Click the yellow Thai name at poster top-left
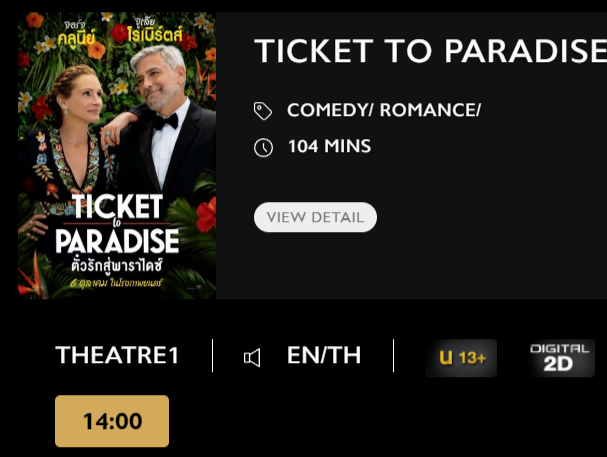This screenshot has width=607, height=457. 76,34
